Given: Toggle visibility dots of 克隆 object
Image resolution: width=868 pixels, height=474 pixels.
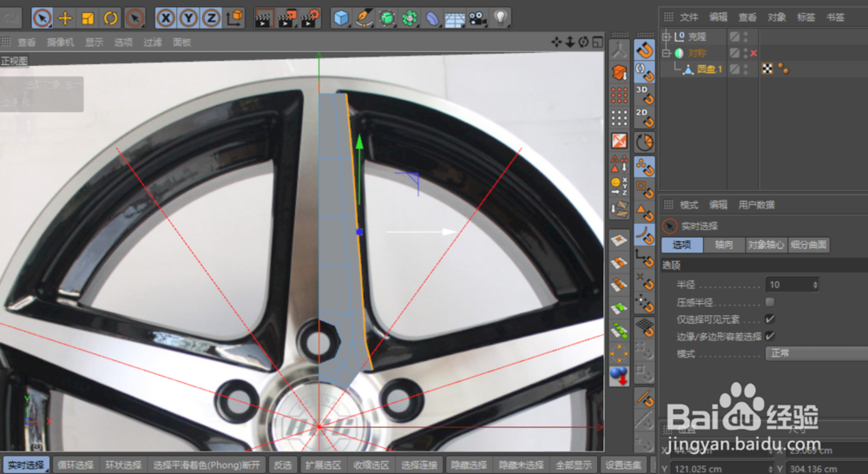Looking at the screenshot, I should point(746,36).
